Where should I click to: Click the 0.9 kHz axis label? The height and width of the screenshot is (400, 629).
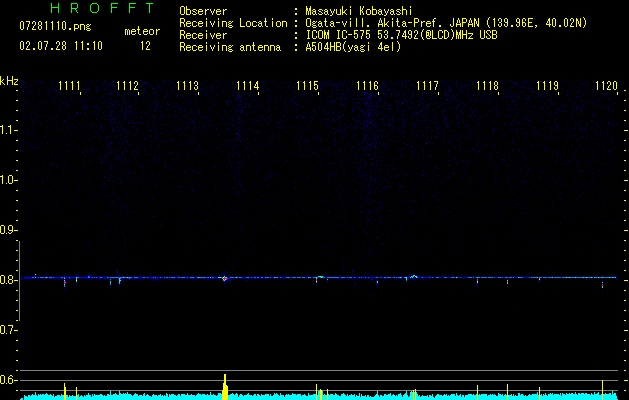click(8, 230)
